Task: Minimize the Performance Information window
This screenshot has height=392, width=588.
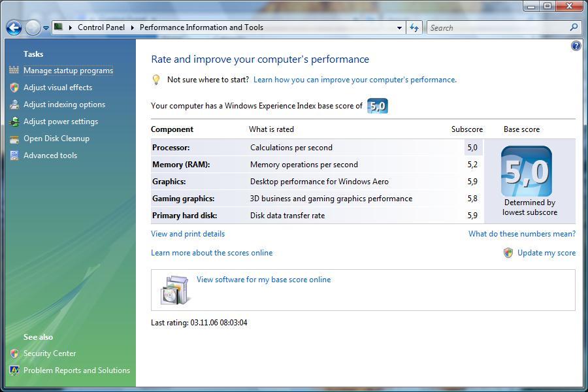Action: click(x=531, y=7)
